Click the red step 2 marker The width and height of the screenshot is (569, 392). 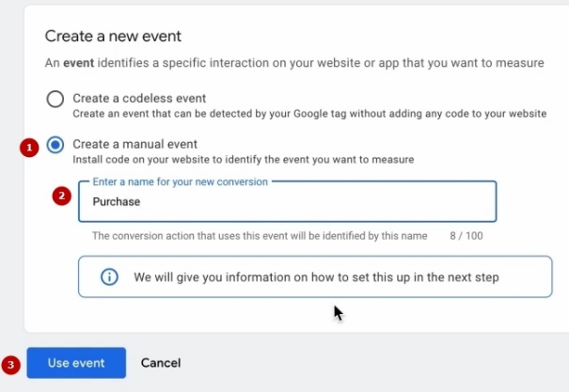[x=62, y=196]
